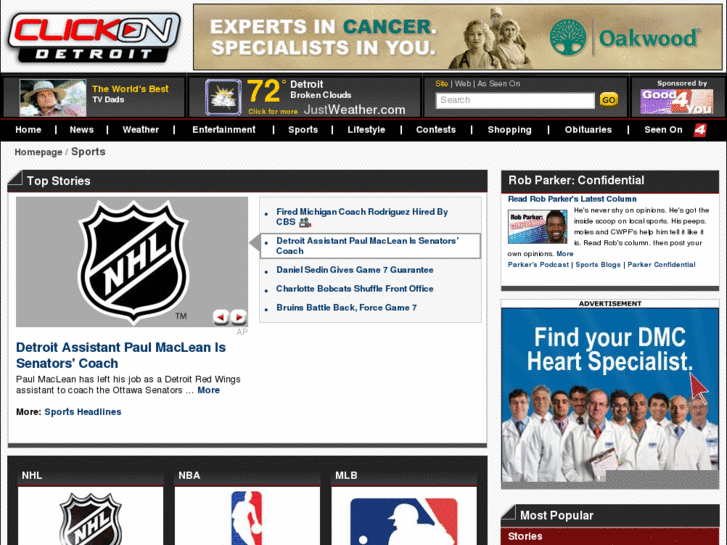Open Read Rob Parker's Latest Column
Viewport: 727px width, 545px height.
point(572,199)
